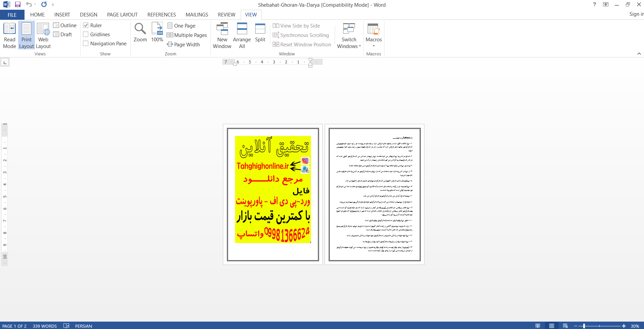Open the Macros dropdown arrow

click(374, 46)
